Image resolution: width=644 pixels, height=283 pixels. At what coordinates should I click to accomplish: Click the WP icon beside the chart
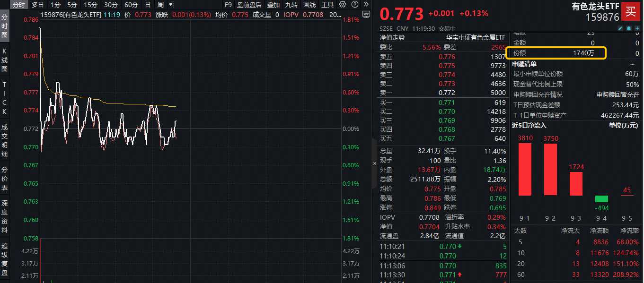tap(365, 14)
